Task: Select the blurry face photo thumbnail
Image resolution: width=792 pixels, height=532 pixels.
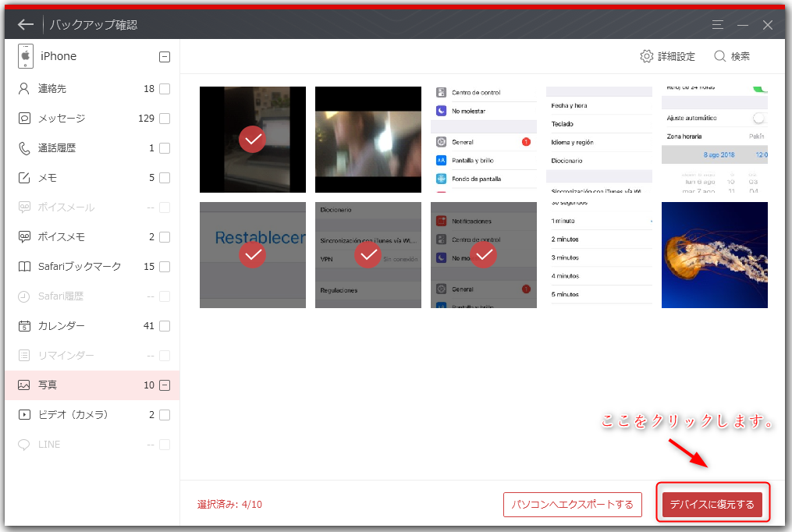Action: click(368, 140)
